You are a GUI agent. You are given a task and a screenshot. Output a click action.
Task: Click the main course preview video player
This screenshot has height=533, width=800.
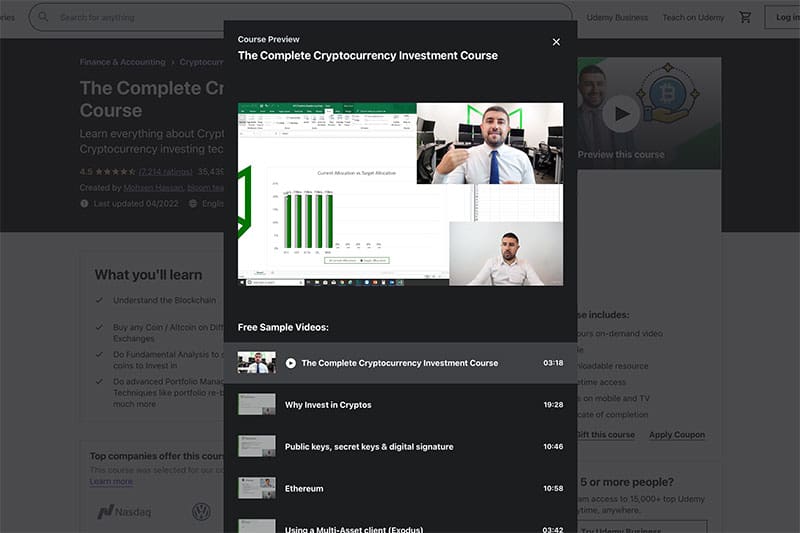click(401, 194)
